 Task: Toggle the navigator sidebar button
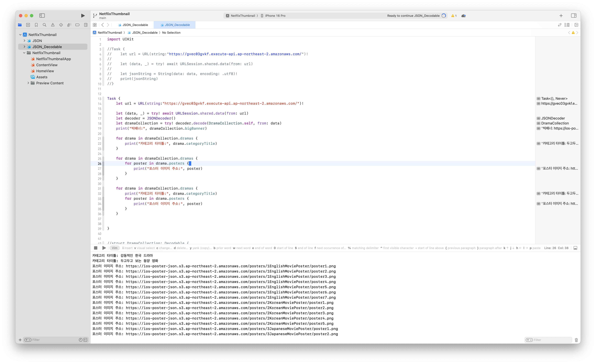(42, 16)
